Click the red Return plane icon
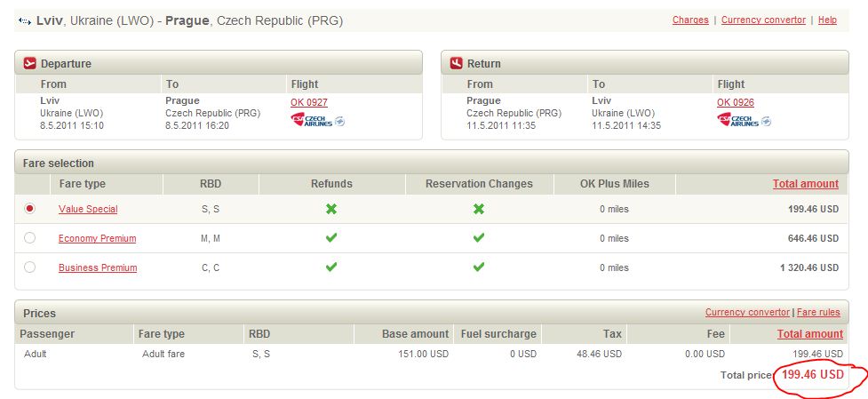This screenshot has height=399, width=868. coord(457,63)
